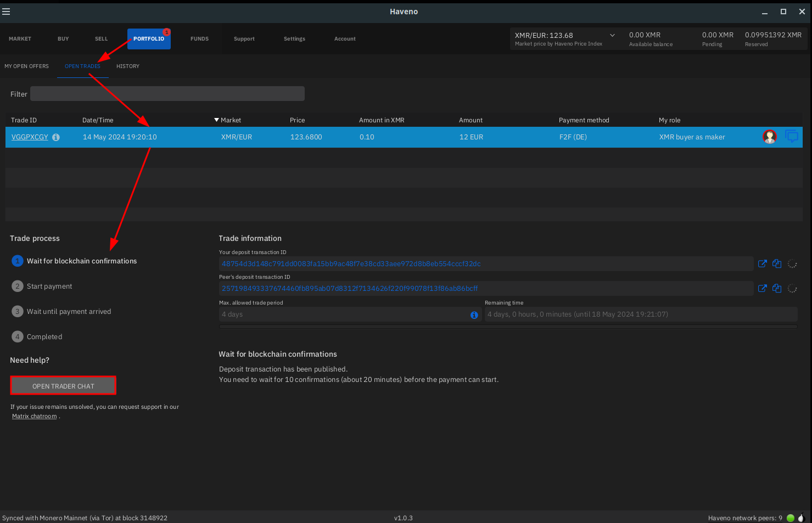Click step 1 circle in Trade process
Image resolution: width=812 pixels, height=523 pixels.
tap(17, 261)
